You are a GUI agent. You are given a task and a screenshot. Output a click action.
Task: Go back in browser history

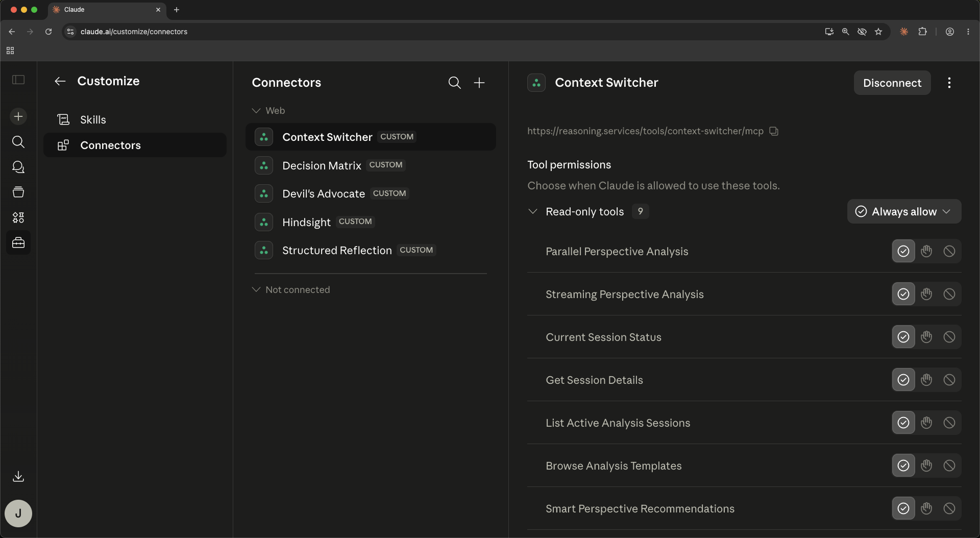pos(12,32)
